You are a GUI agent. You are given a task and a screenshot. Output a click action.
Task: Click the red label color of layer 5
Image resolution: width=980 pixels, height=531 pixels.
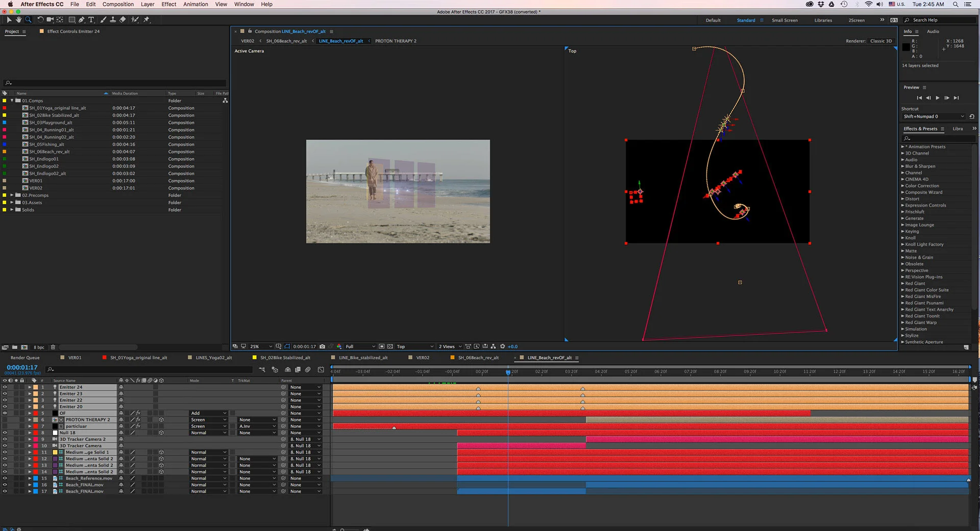click(36, 414)
